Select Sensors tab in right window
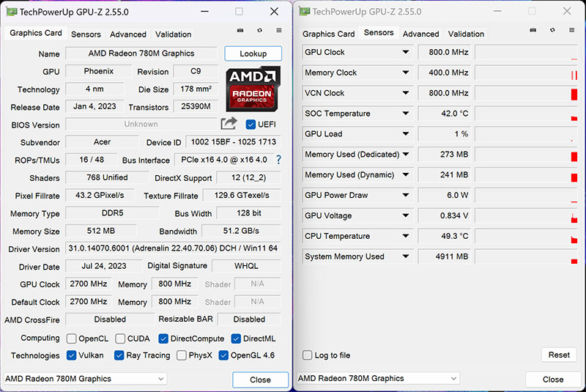The image size is (586, 392). coord(379,32)
